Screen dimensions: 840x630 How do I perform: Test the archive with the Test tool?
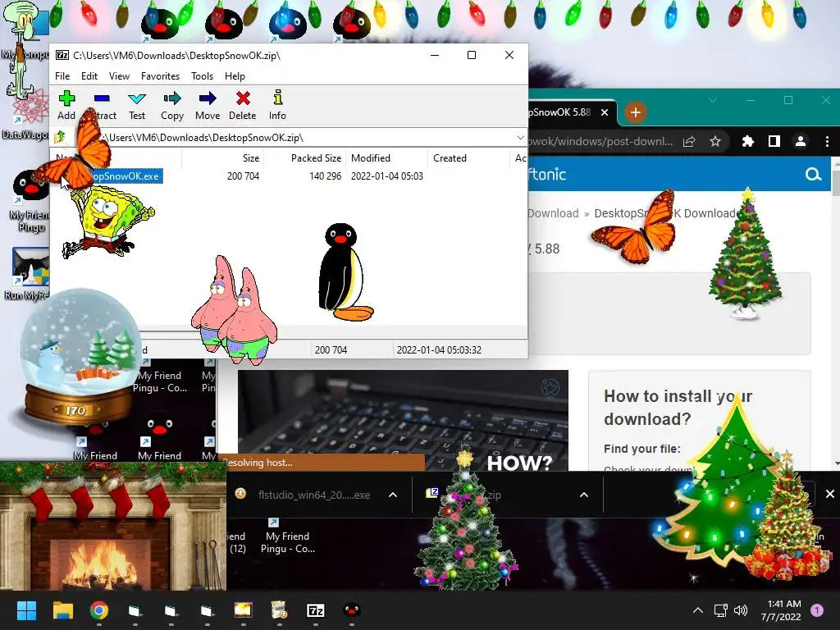[x=137, y=106]
